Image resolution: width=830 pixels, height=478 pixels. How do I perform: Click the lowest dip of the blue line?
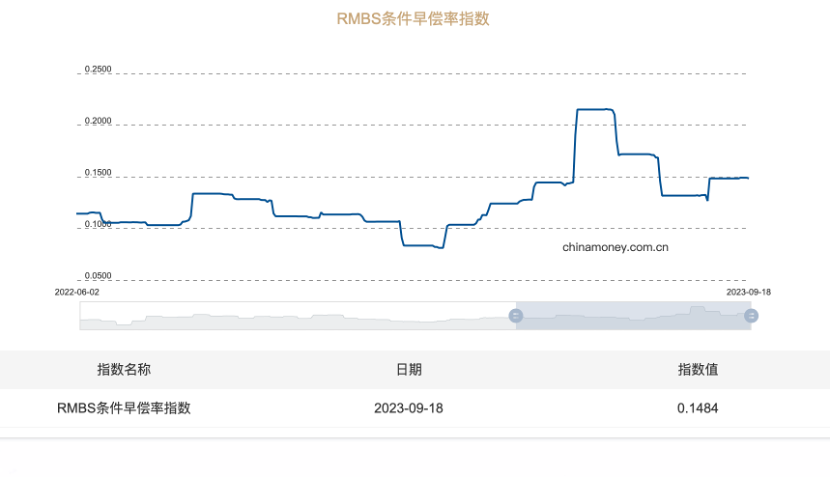coord(440,247)
